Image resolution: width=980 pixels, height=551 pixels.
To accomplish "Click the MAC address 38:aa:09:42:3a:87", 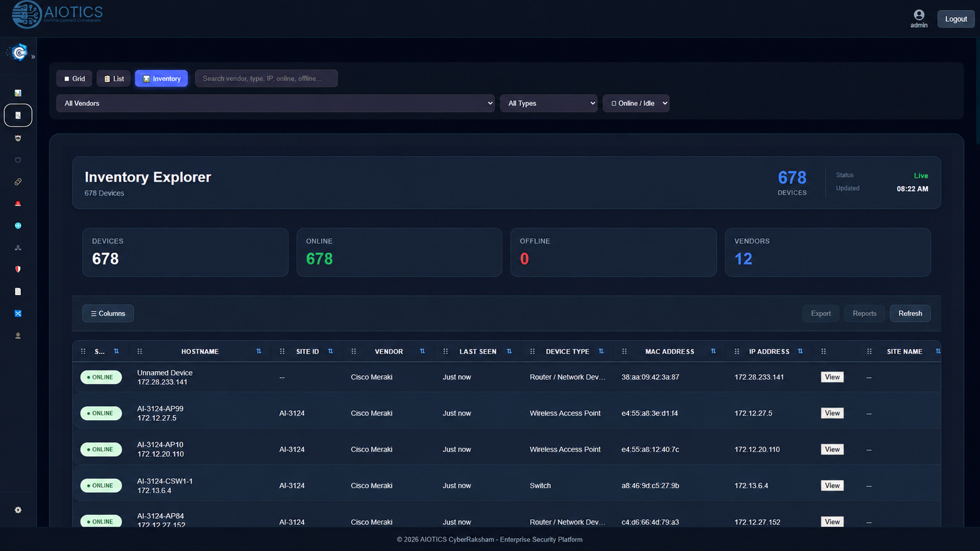I will point(650,377).
